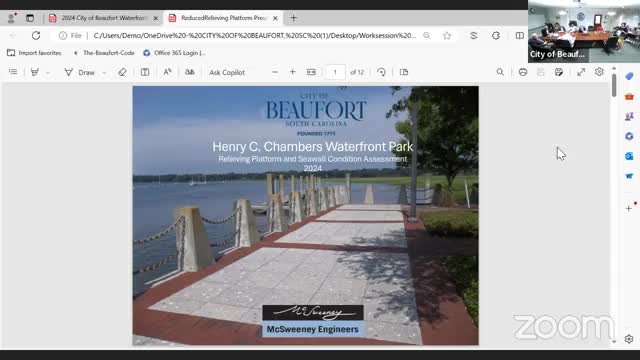
Task: Open PDF toolbar settings gear
Action: [599, 72]
